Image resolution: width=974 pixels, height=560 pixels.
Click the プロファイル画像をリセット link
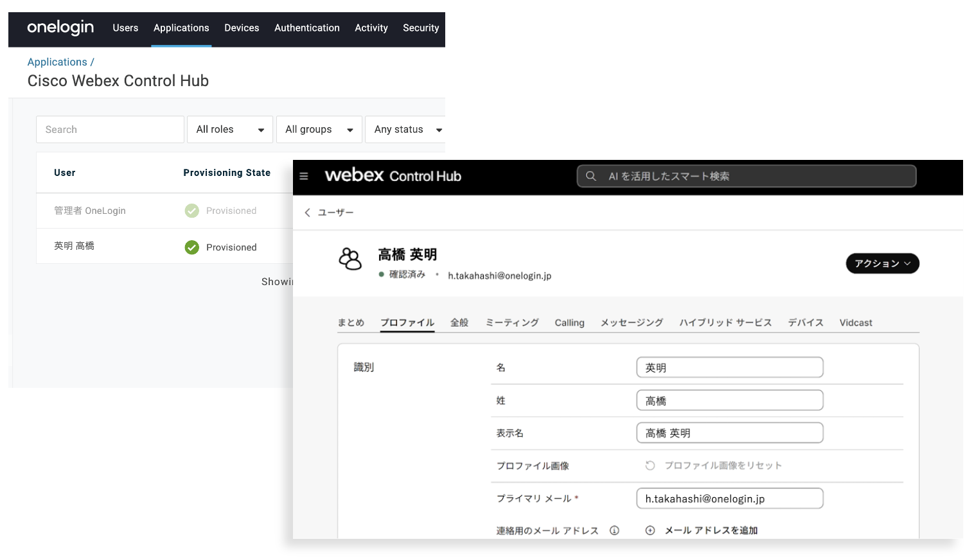723,466
